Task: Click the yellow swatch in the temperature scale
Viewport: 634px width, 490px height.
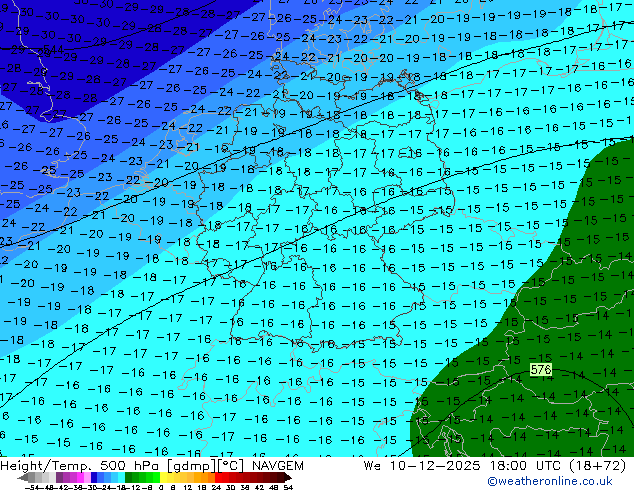Action: pos(163,477)
